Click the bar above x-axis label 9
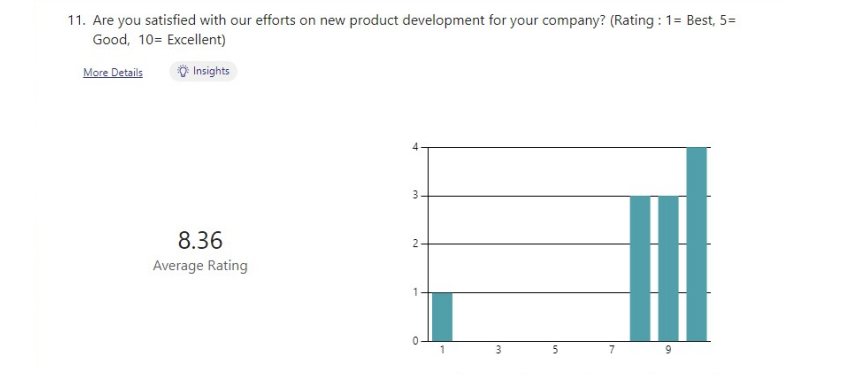 click(x=668, y=268)
